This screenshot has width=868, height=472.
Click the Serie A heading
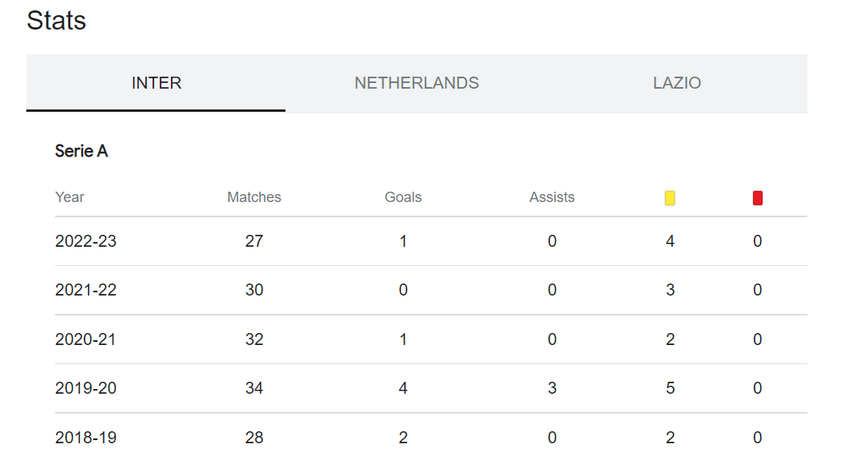tap(81, 151)
